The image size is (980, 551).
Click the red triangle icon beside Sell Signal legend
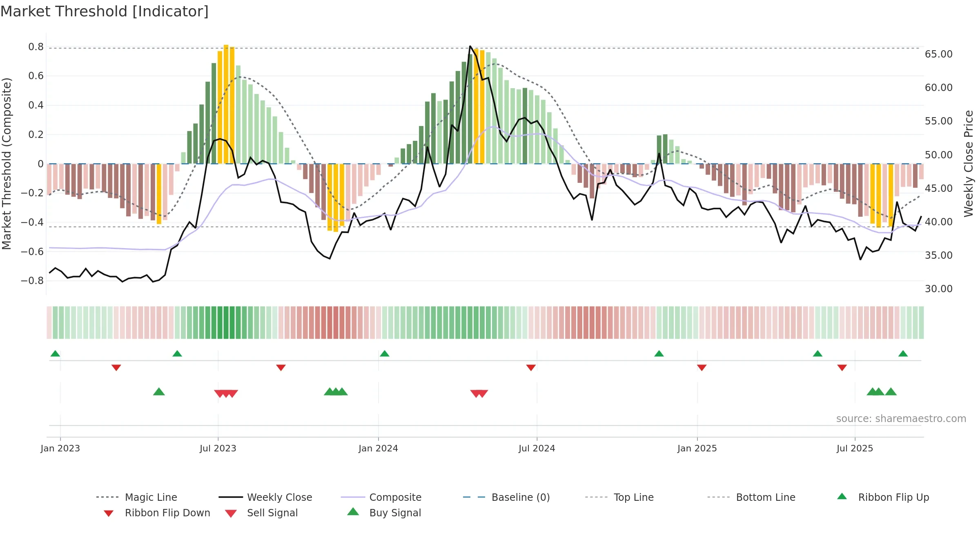pyautogui.click(x=231, y=513)
